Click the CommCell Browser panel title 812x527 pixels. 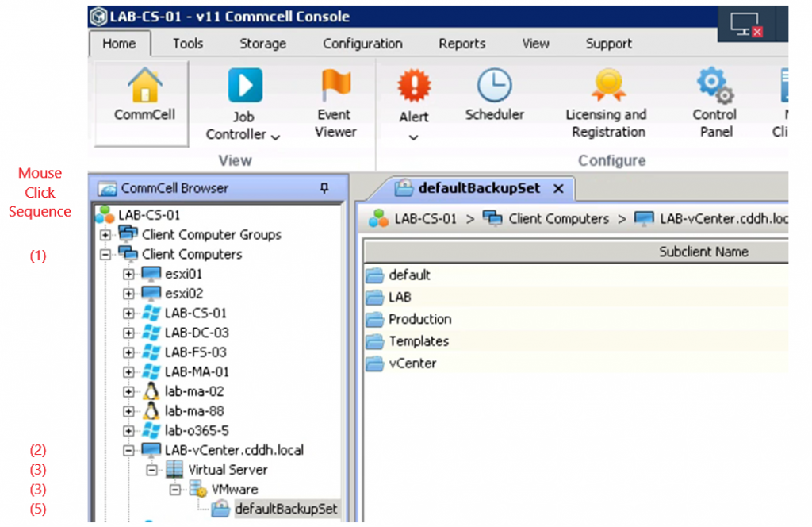(174, 188)
